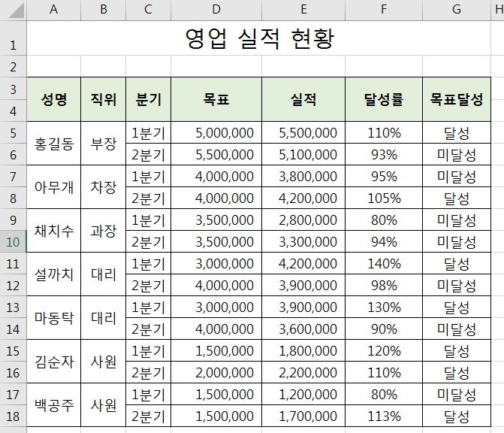
Task: Select the name cell 백공주
Action: [53, 405]
